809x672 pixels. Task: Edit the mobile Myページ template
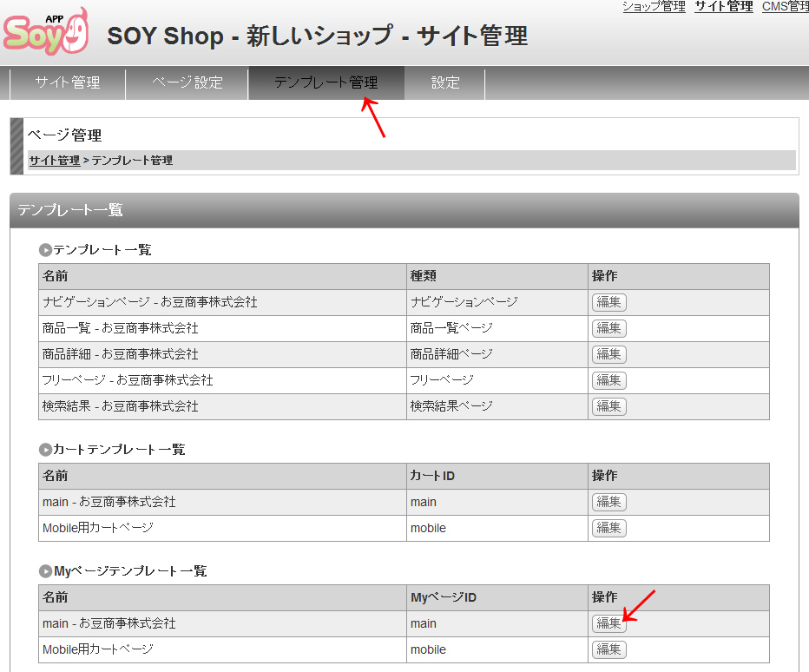point(608,649)
